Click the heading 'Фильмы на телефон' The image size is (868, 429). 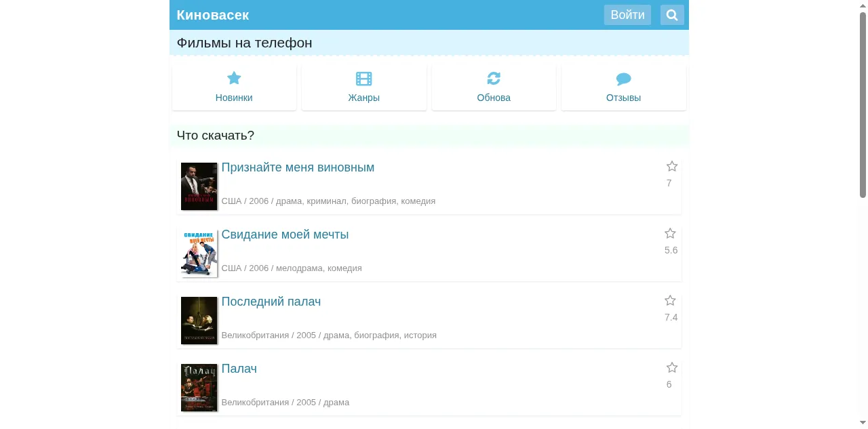(x=245, y=43)
